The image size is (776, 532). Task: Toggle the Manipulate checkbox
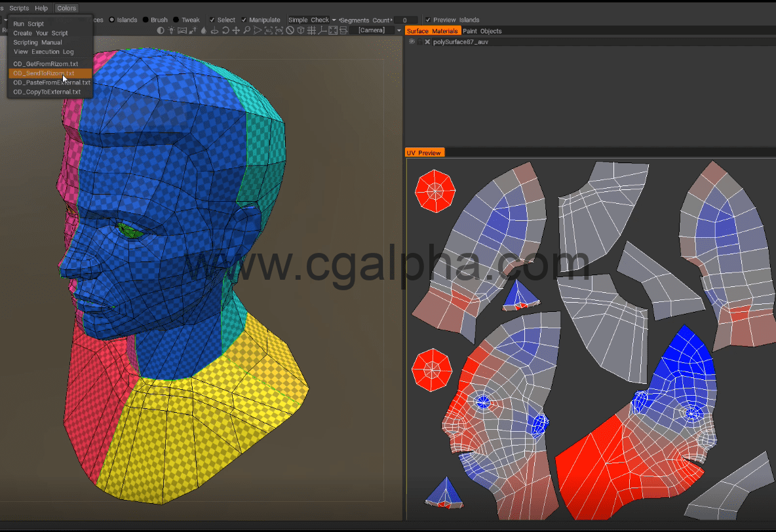point(244,20)
